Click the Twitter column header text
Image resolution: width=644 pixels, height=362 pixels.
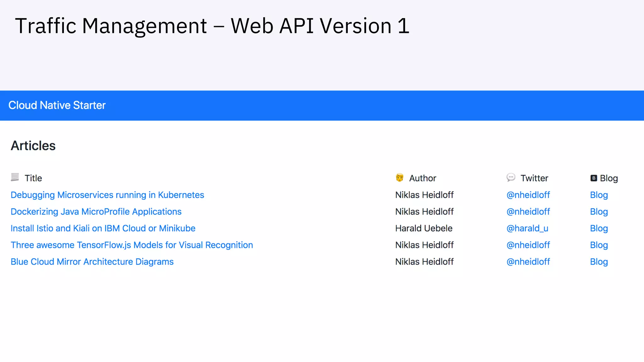(x=534, y=178)
